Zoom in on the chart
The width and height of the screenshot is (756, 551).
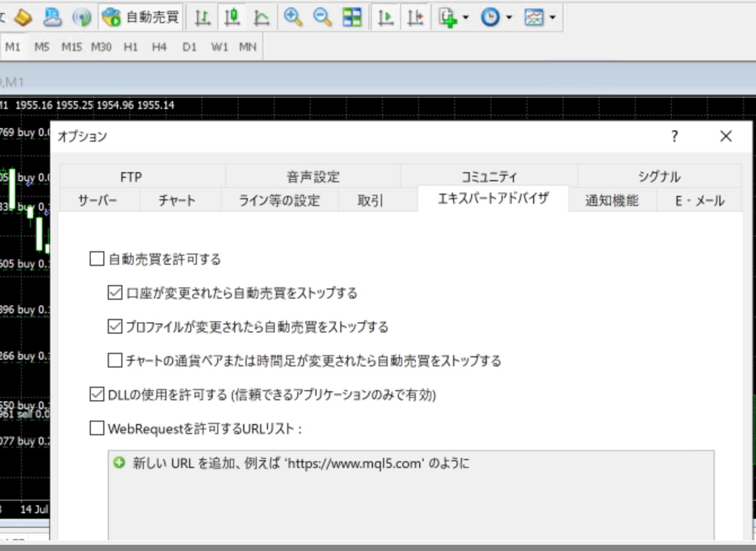[x=293, y=18]
